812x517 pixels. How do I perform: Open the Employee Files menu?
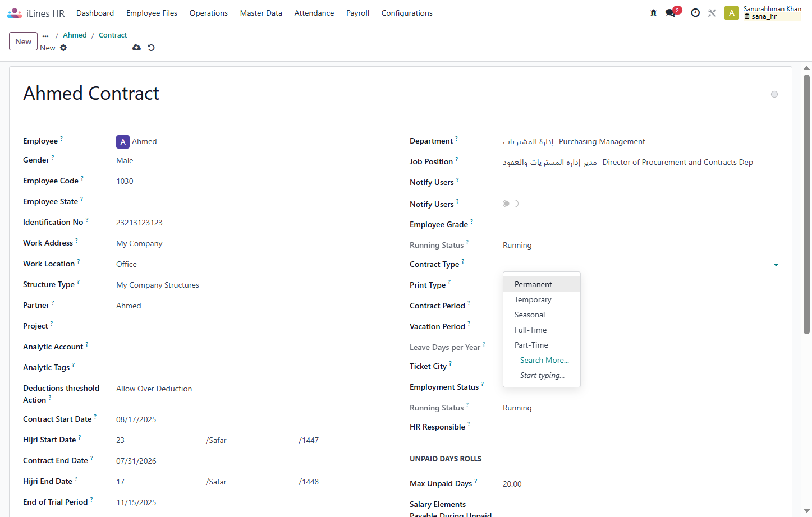tap(152, 13)
